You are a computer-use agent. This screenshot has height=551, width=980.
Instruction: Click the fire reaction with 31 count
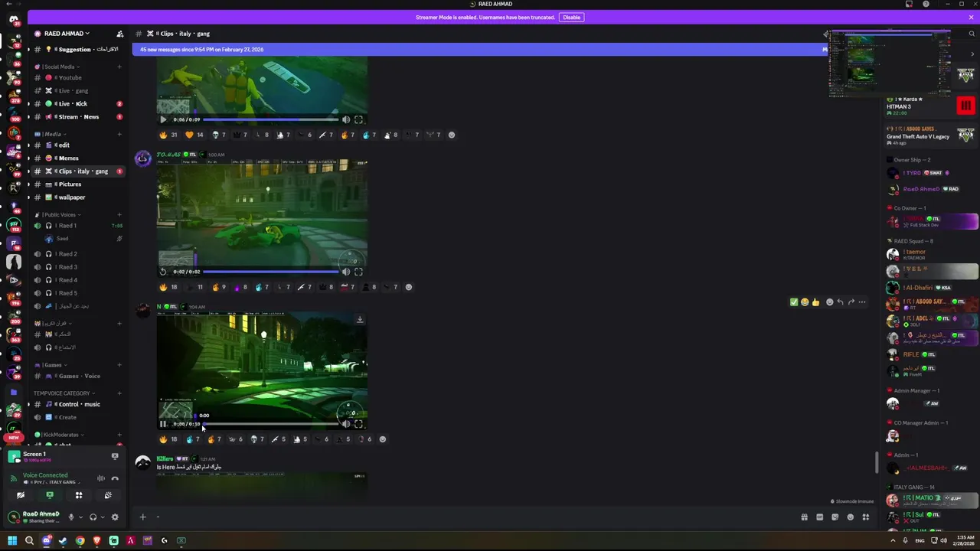[x=168, y=135]
